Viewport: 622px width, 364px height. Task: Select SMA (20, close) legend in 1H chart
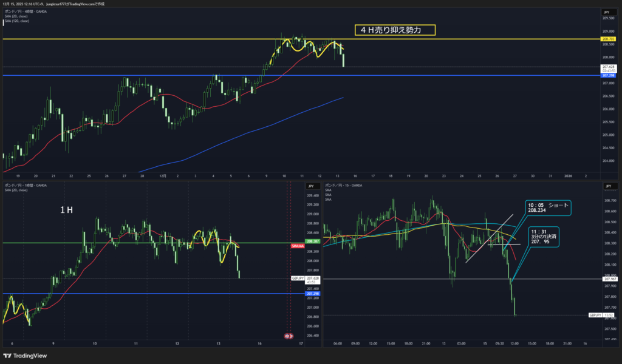(18, 190)
